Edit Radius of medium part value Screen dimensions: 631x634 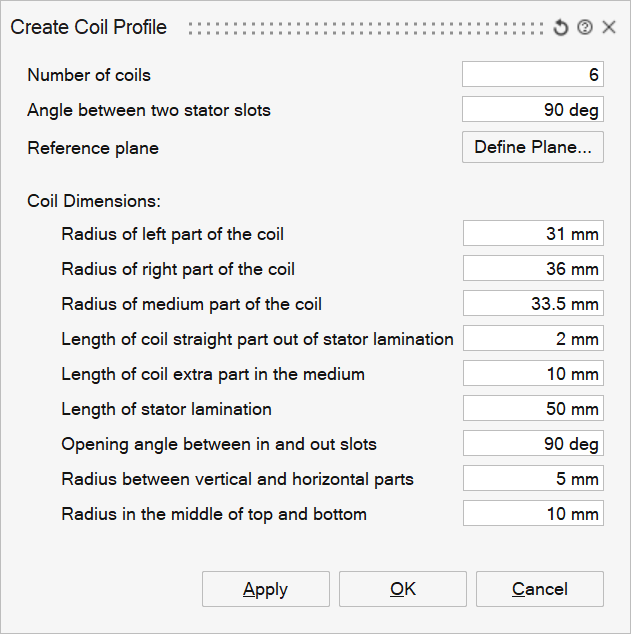click(x=532, y=304)
